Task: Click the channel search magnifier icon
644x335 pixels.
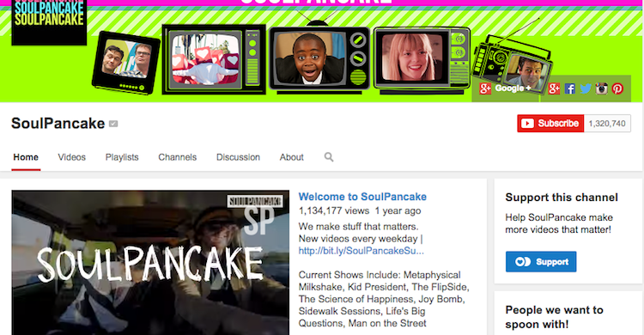Action: (x=329, y=157)
